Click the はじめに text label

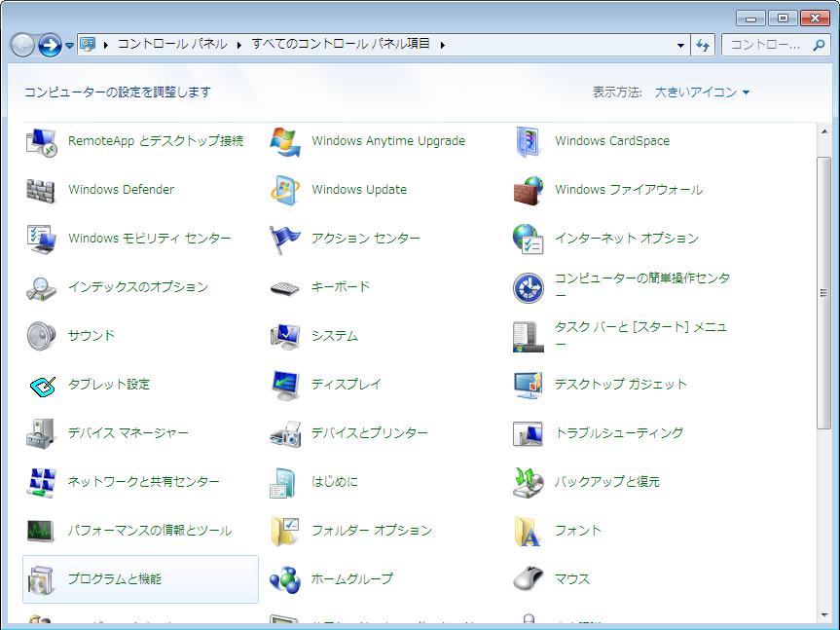(335, 482)
